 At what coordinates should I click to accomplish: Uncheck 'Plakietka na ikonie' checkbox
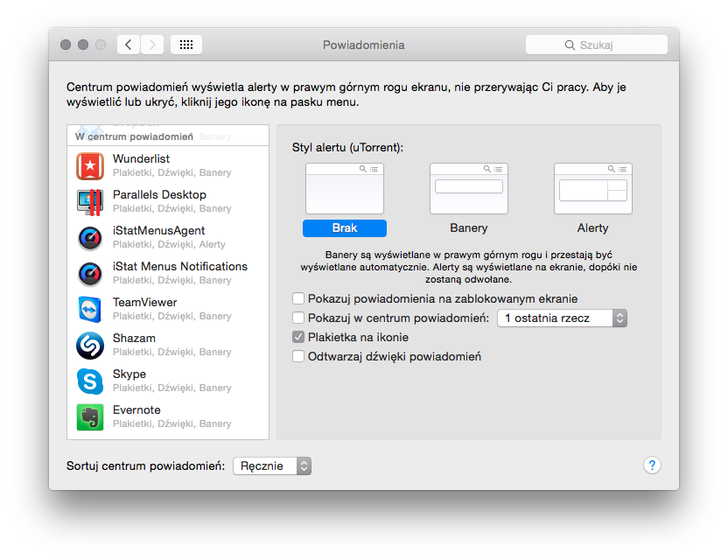click(x=298, y=338)
